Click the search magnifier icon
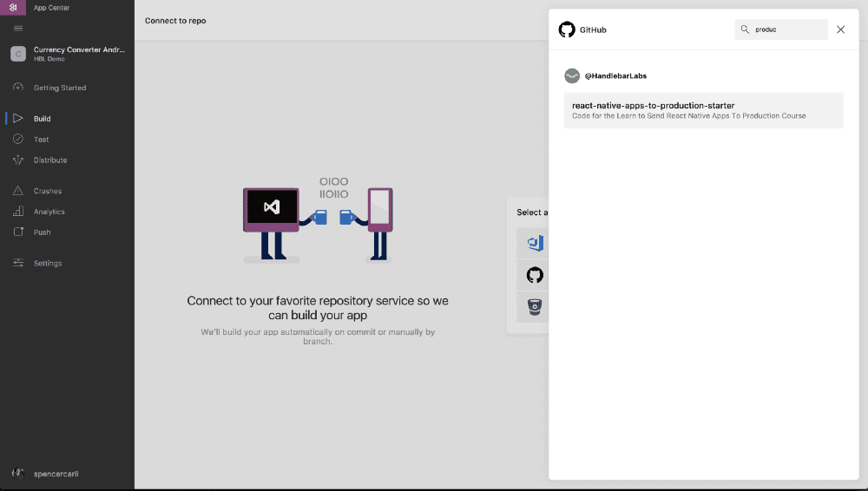 745,29
